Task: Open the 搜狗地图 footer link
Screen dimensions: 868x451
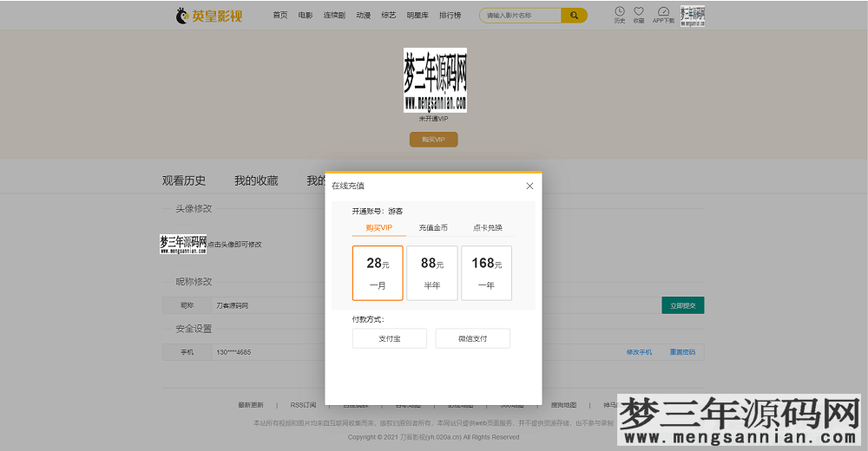Action: 563,405
